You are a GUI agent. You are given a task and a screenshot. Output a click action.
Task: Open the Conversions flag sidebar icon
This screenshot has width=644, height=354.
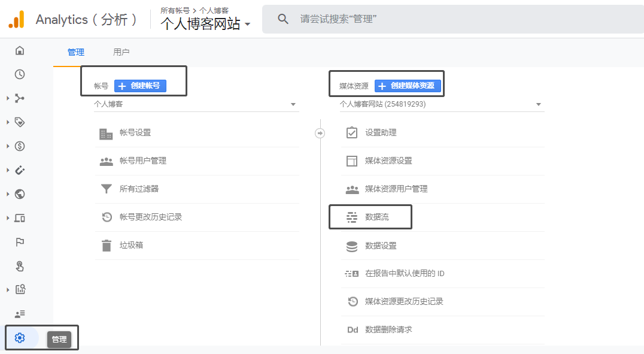point(20,242)
